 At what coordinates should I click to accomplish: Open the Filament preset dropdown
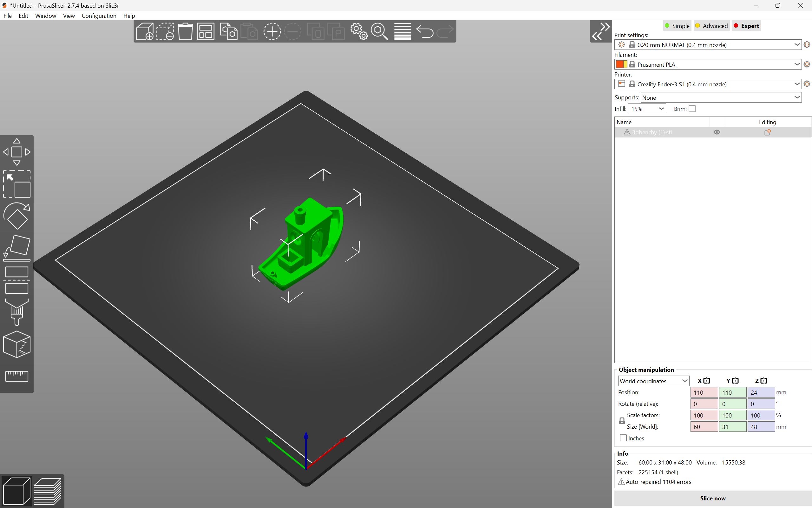click(708, 64)
